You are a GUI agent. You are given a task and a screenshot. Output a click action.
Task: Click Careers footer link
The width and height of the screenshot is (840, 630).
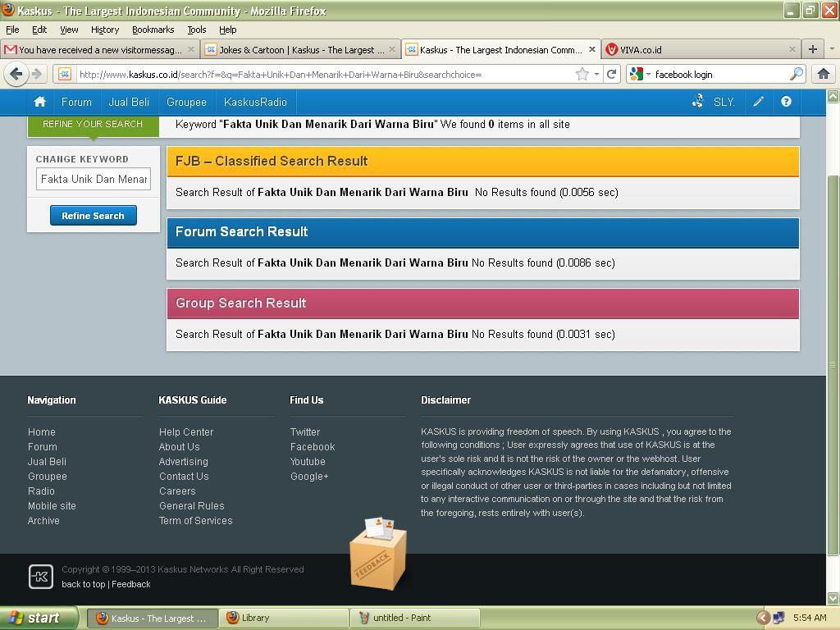pyautogui.click(x=177, y=491)
